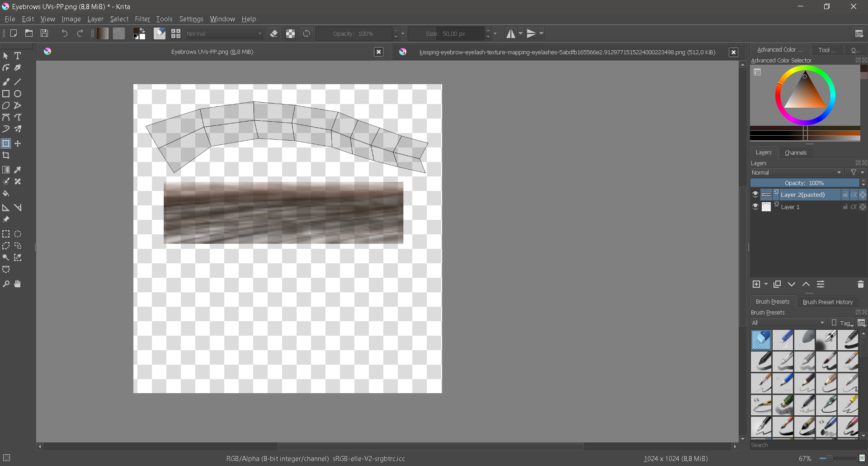This screenshot has width=868, height=466.
Task: Select the Crop tool
Action: pyautogui.click(x=6, y=155)
